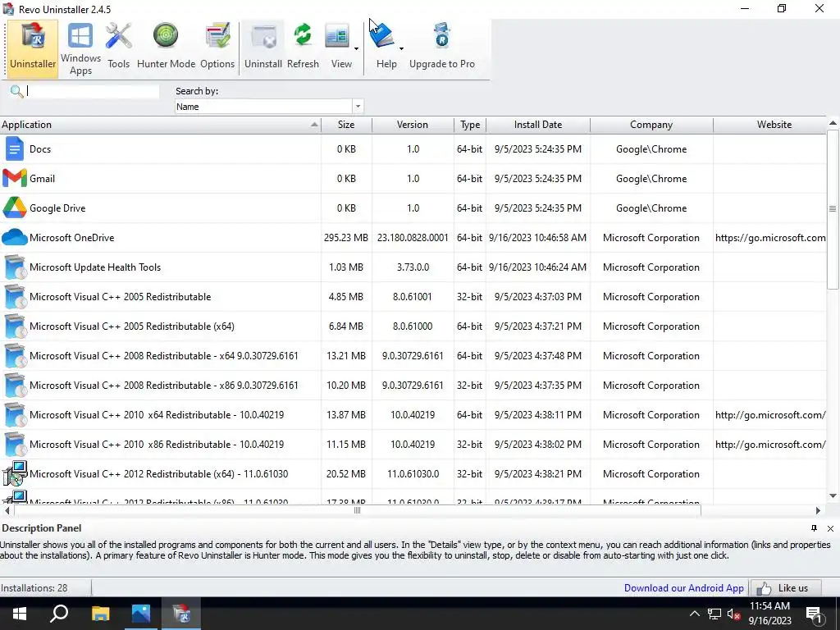Sort by the Size column header

tap(346, 125)
